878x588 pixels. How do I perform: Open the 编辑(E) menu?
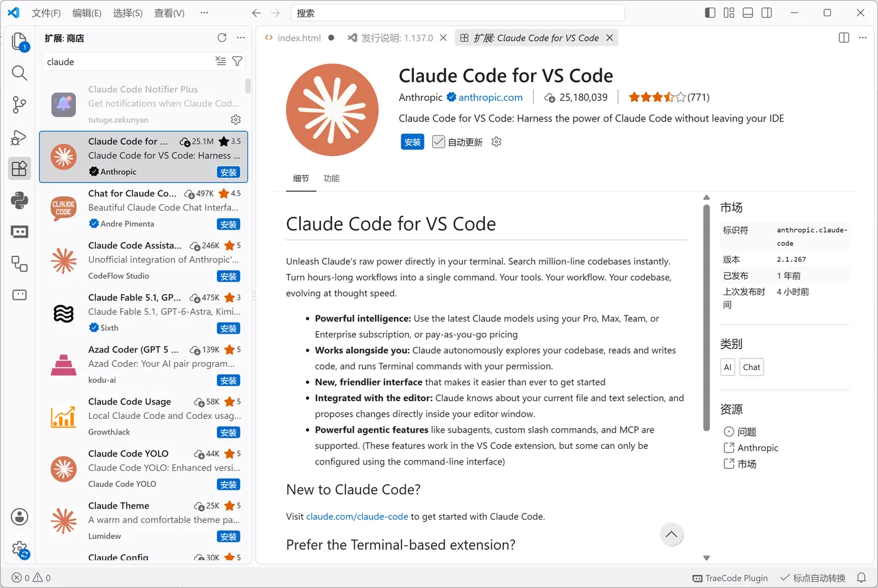click(x=87, y=13)
